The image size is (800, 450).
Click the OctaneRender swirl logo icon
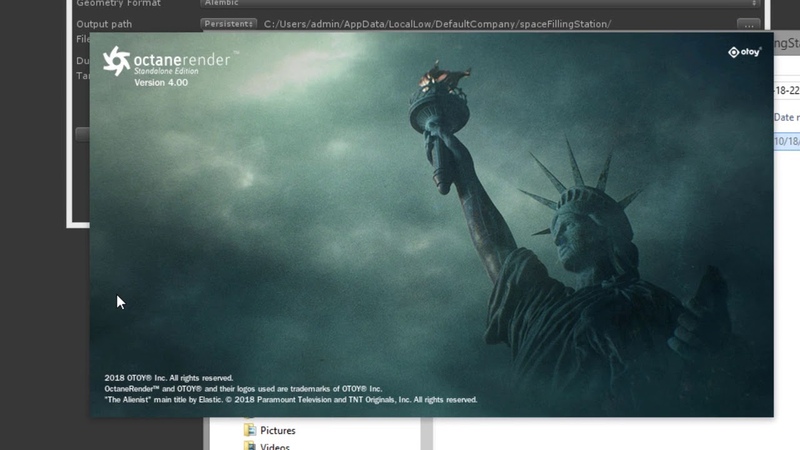tap(116, 61)
